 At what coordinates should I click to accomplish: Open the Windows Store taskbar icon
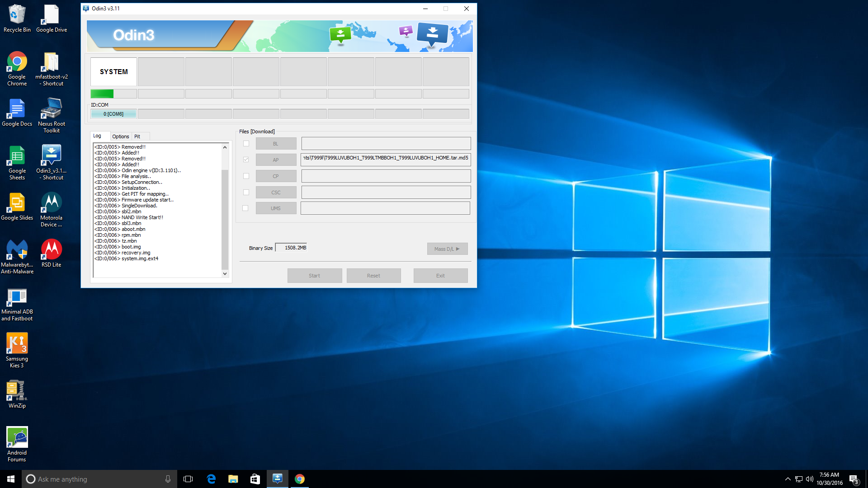pos(255,479)
